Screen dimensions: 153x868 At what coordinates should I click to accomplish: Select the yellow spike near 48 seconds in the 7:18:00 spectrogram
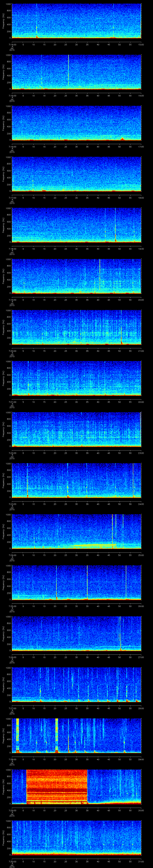(115, 225)
